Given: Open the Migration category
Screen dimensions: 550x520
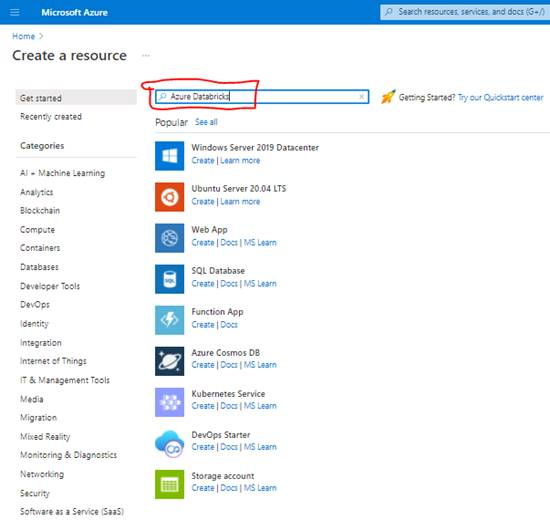Looking at the screenshot, I should [39, 418].
